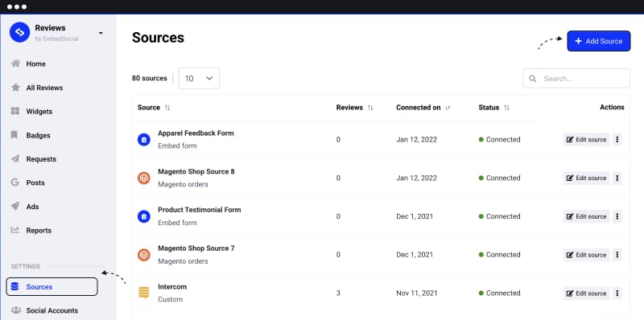
Task: Click the Social Accounts people icon
Action: tap(15, 310)
